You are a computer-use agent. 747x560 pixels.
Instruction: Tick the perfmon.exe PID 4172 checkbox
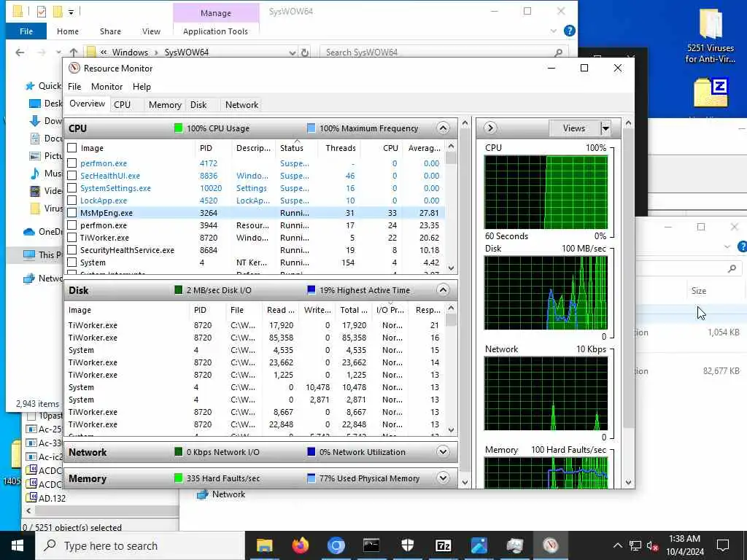(x=72, y=163)
